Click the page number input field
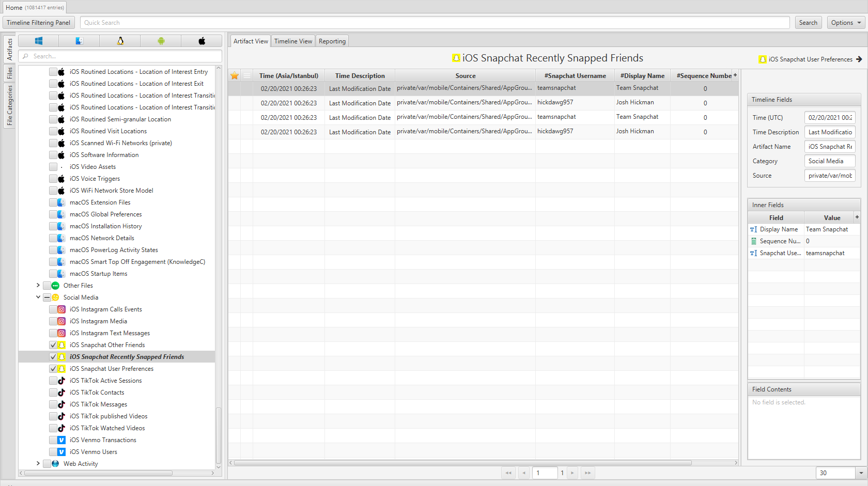This screenshot has height=486, width=868. pyautogui.click(x=545, y=473)
